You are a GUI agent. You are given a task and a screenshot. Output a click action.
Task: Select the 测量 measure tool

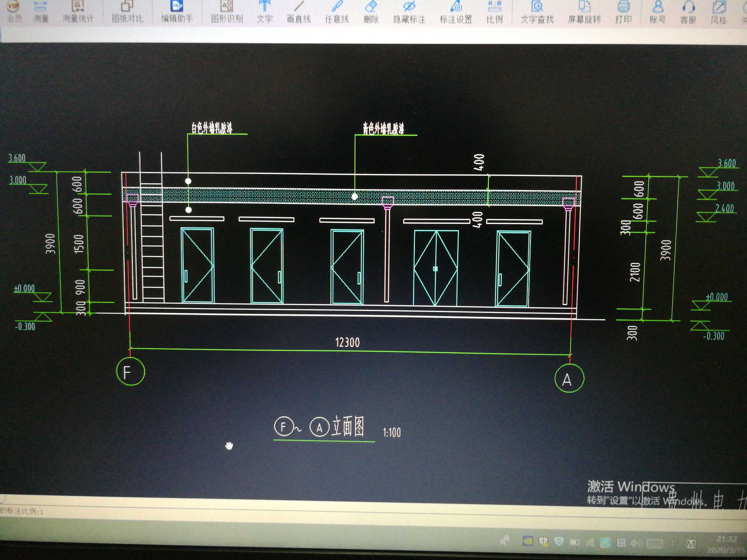[x=41, y=11]
